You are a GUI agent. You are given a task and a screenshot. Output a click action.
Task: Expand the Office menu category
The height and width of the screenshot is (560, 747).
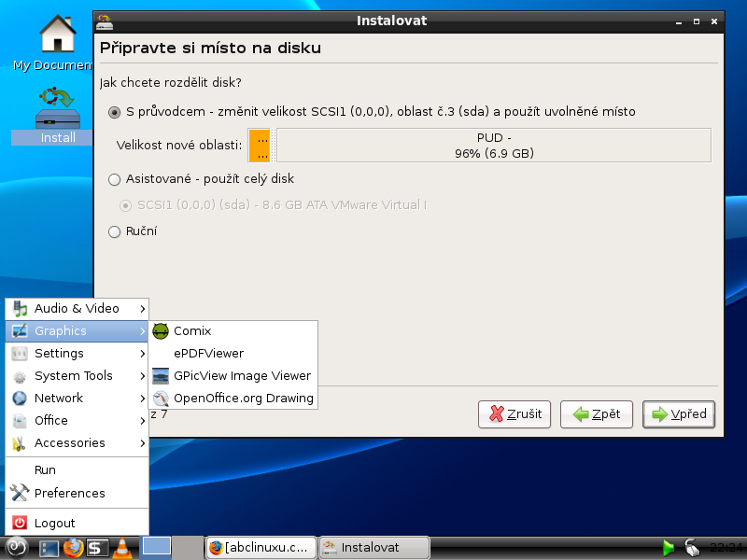tap(78, 421)
